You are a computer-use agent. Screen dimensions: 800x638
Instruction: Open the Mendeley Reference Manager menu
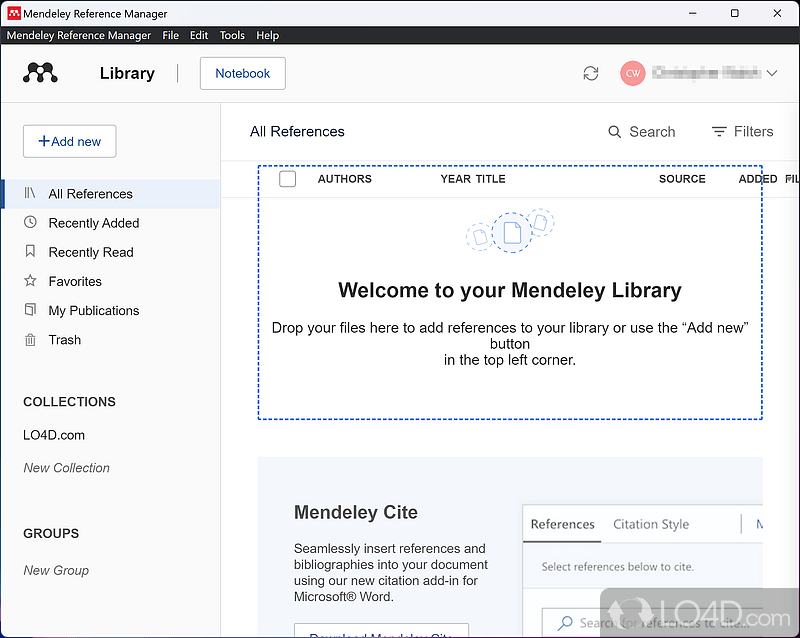[79, 35]
